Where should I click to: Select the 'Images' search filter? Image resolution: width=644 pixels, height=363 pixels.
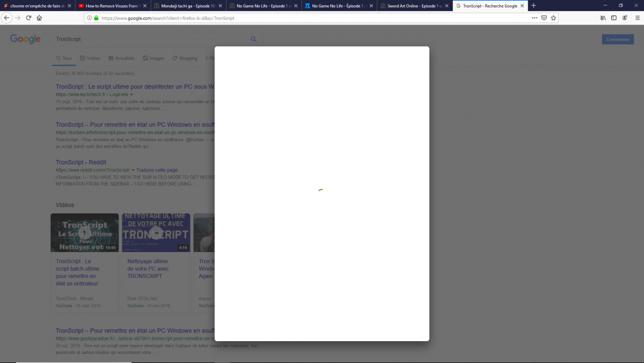tap(153, 59)
